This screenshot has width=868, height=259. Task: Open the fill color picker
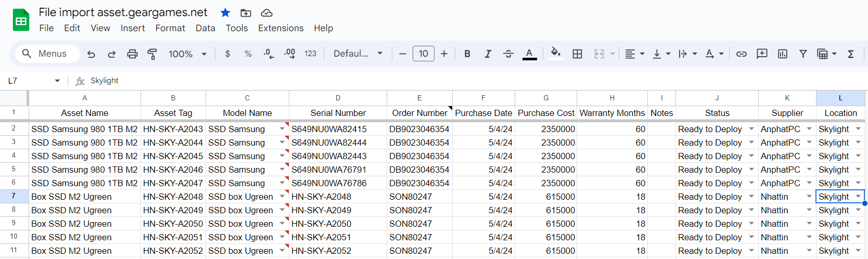tap(556, 54)
